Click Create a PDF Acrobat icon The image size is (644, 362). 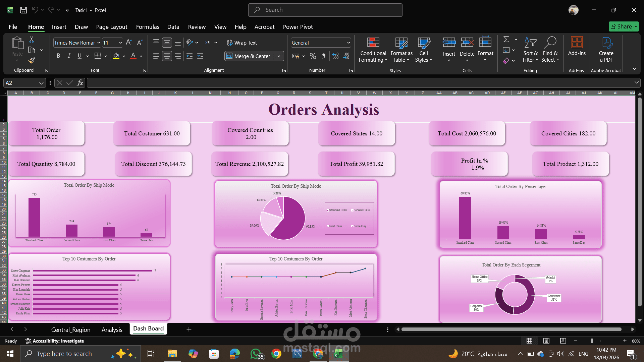pos(606,50)
